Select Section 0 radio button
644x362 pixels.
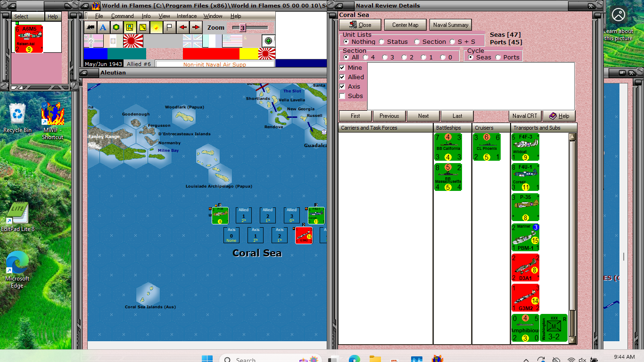[443, 57]
